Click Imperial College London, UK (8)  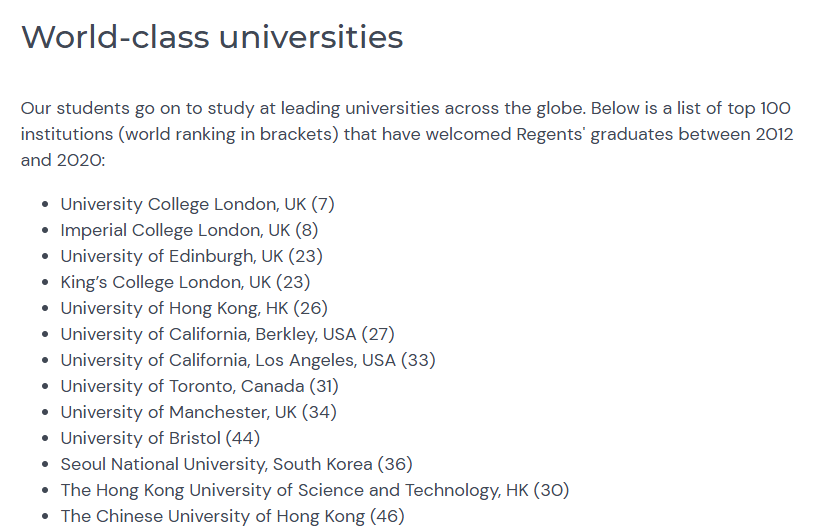pyautogui.click(x=189, y=230)
